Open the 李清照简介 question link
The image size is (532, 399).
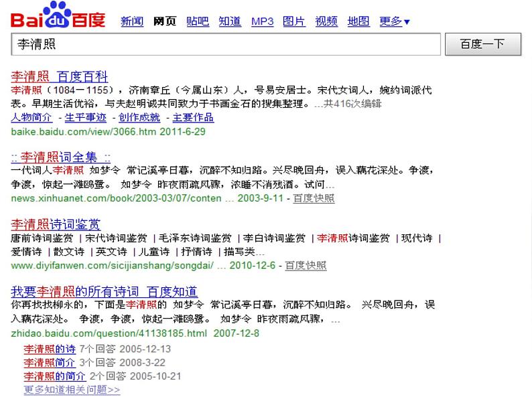(50, 362)
